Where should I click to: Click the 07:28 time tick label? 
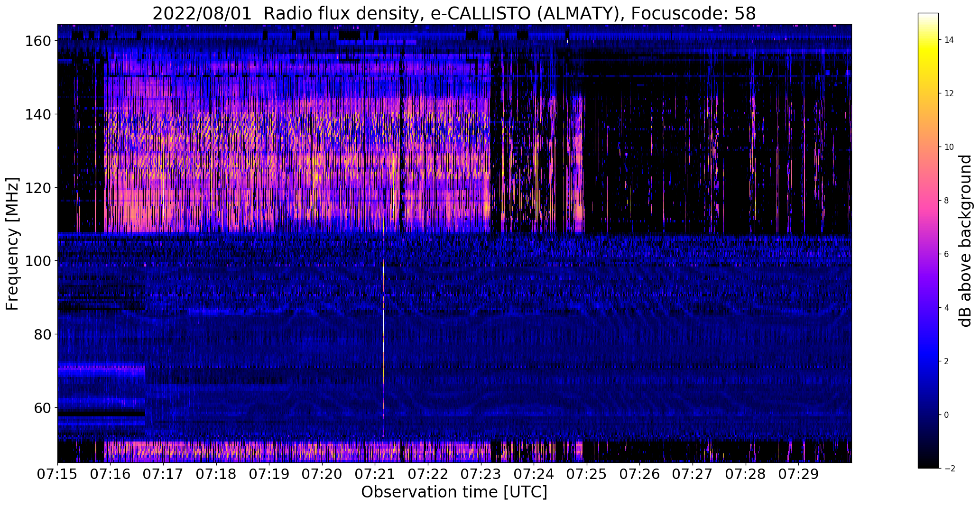click(x=746, y=474)
